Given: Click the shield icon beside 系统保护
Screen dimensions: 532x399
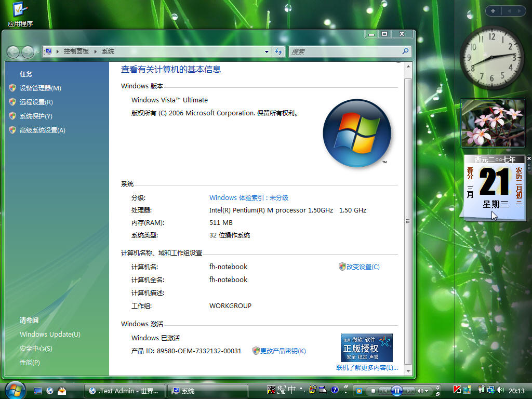Looking at the screenshot, I should [x=12, y=116].
